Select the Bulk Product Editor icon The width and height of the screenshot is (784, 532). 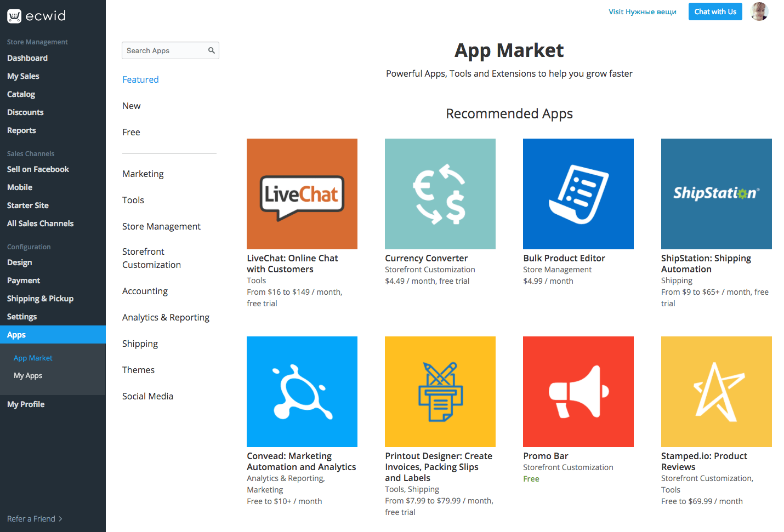[578, 194]
